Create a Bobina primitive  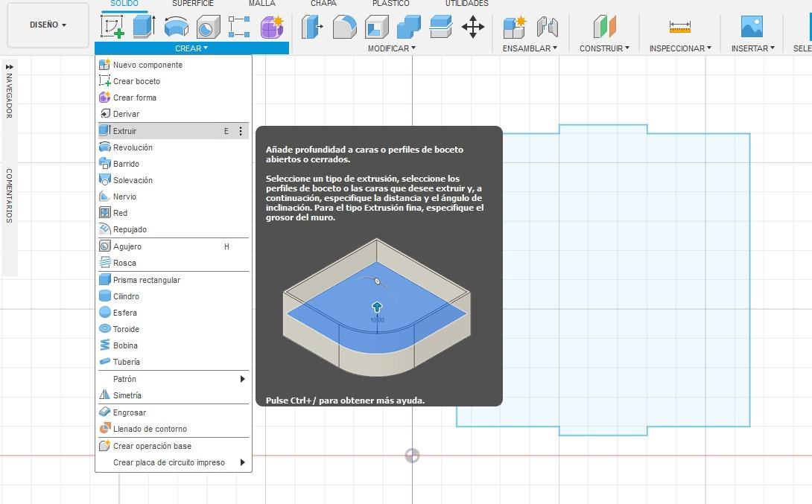coord(174,345)
